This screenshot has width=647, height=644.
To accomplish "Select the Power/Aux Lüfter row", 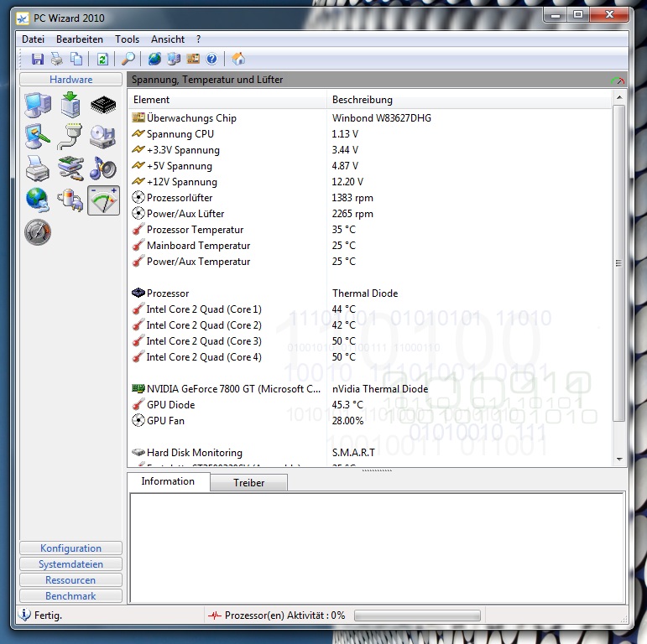I will [370, 214].
